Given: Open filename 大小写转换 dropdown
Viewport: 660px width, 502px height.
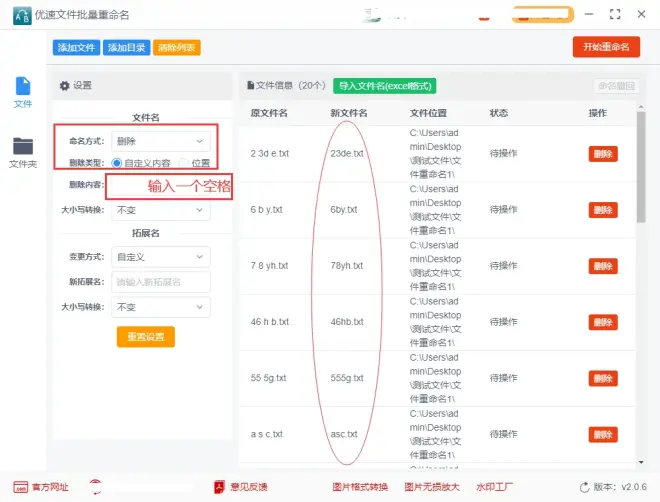Looking at the screenshot, I should [161, 210].
